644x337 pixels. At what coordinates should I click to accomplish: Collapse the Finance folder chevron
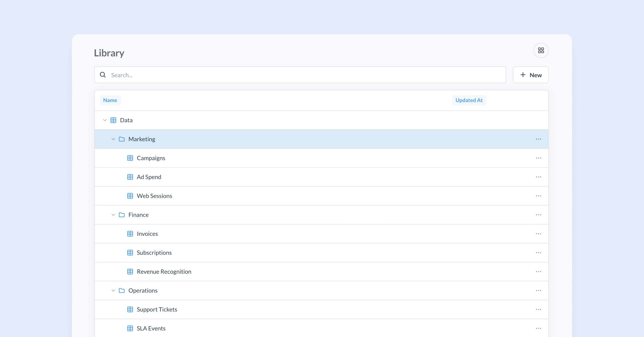[x=113, y=215]
